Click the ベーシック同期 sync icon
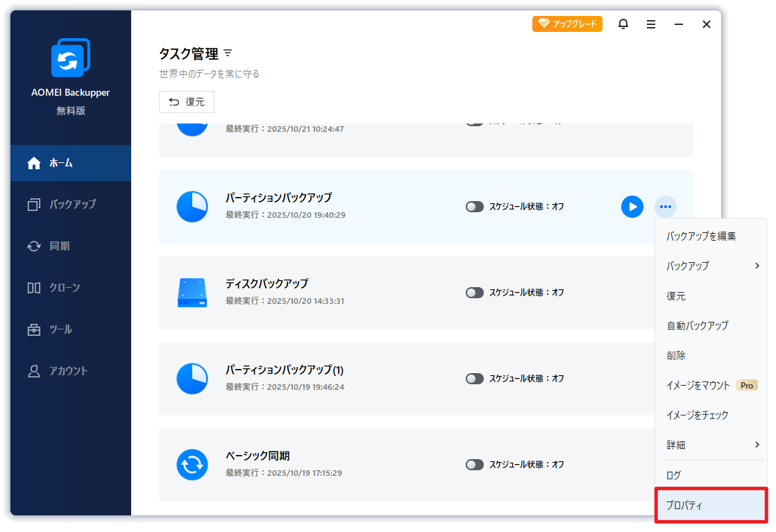 (x=192, y=465)
